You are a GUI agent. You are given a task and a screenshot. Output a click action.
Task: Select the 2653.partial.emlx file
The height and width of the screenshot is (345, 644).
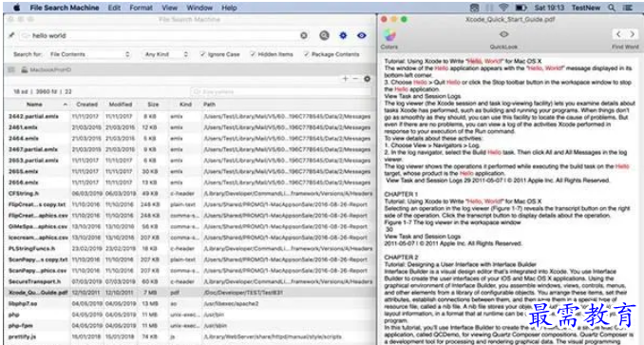[x=33, y=161]
